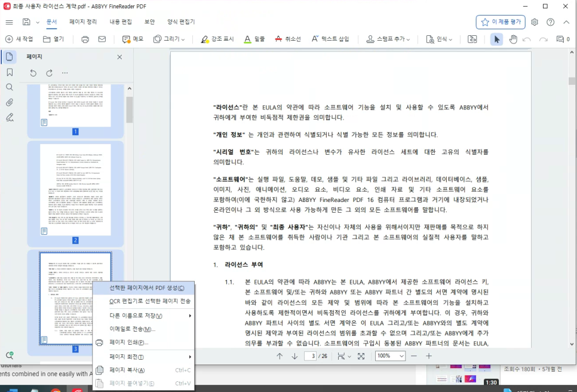Expand the save options arrow
Image resolution: width=577 pixels, height=392 pixels.
[x=38, y=23]
